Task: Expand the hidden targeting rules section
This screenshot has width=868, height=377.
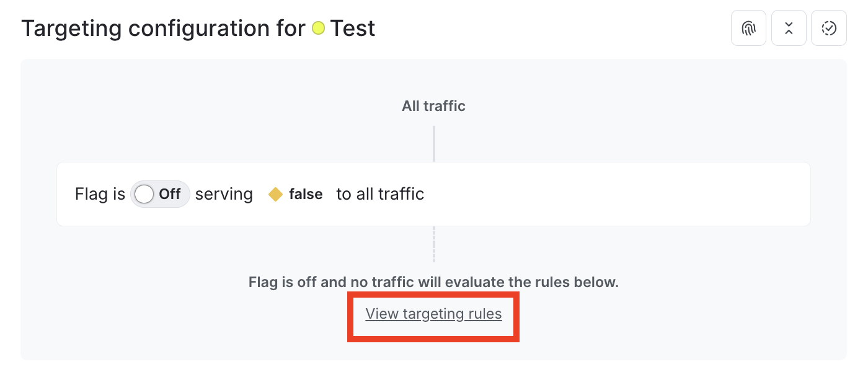Action: [433, 314]
